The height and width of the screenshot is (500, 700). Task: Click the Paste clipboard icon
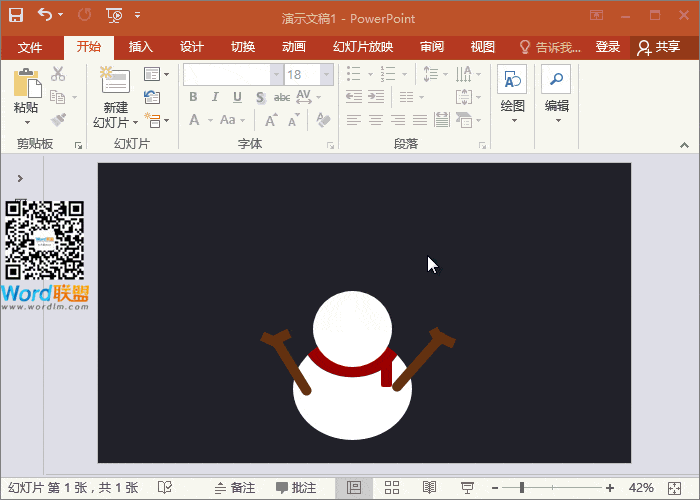[x=26, y=92]
